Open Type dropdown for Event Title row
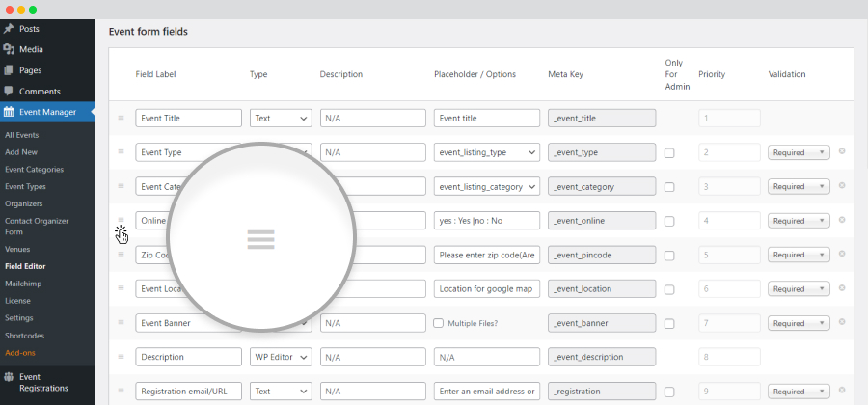 281,119
